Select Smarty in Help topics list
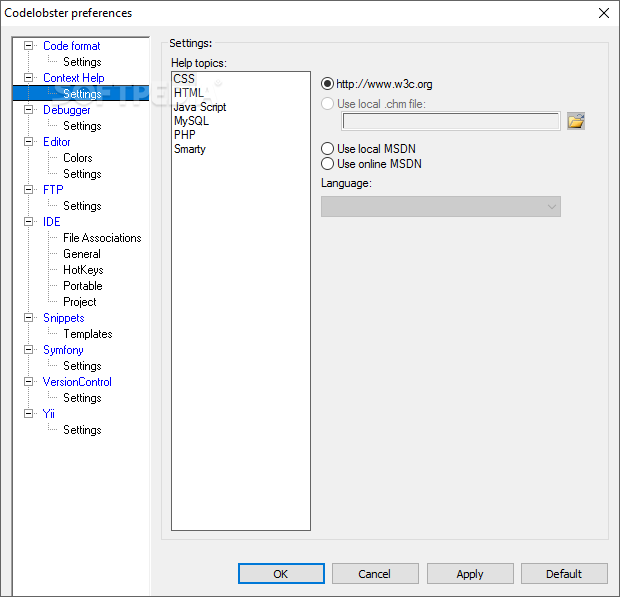This screenshot has height=597, width=620. 190,149
